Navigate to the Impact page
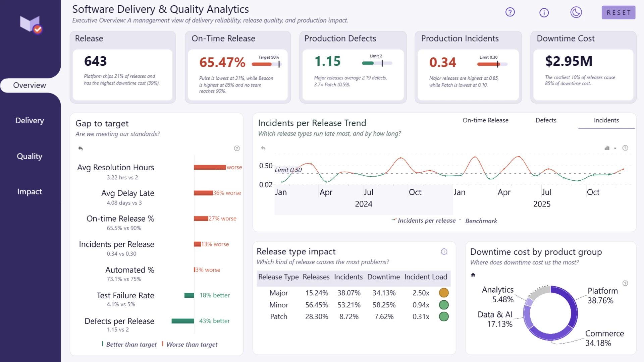The image size is (644, 362). (30, 192)
